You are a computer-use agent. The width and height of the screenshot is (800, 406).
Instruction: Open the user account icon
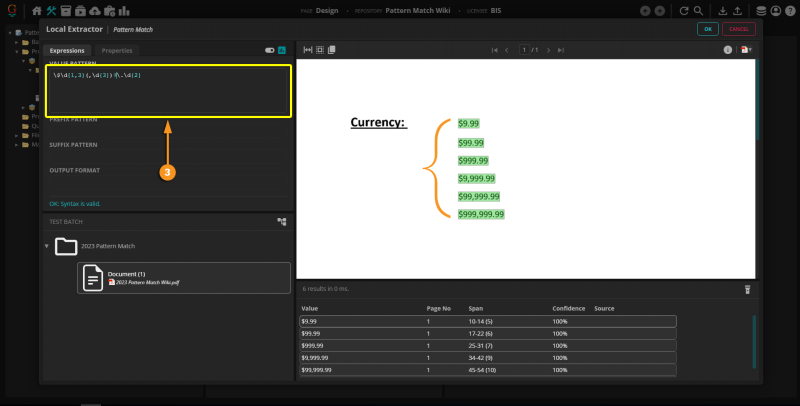pyautogui.click(x=776, y=11)
